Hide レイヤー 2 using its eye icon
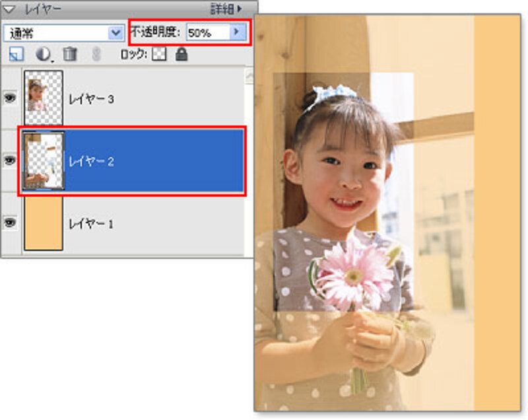528x420 pixels. (10, 160)
